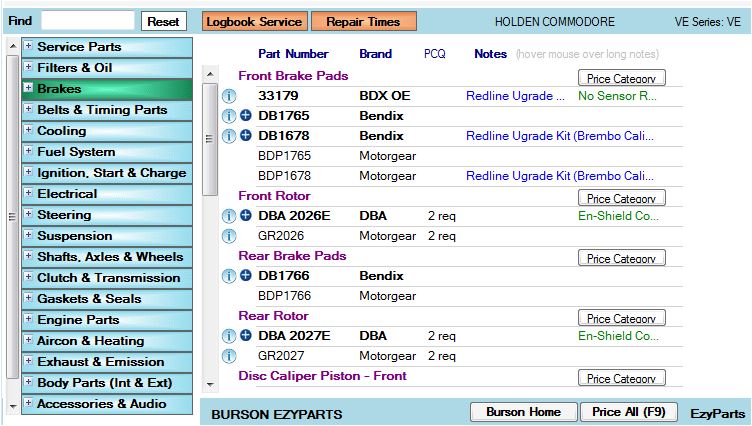Click blue plus icon beside DB1678
Screen dimensions: 752x426
pyautogui.click(x=246, y=136)
